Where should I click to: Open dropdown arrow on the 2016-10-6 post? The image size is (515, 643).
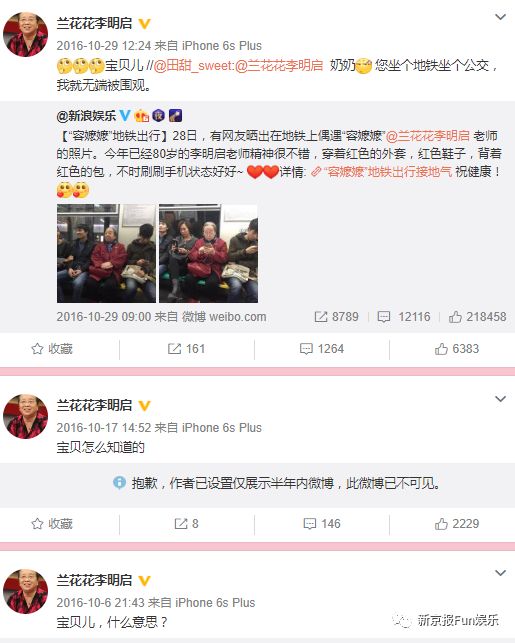[500, 573]
